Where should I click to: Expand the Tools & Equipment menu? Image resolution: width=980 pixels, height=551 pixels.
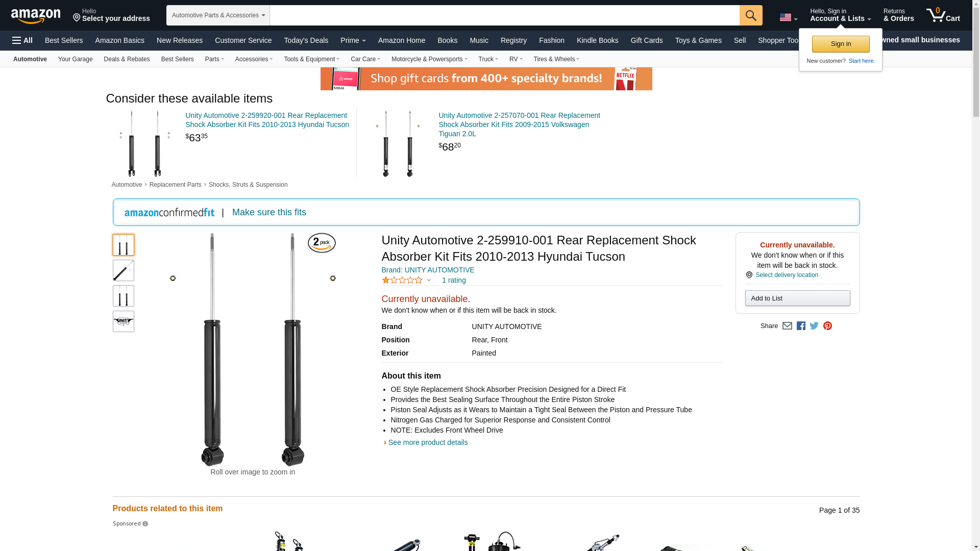click(x=311, y=59)
